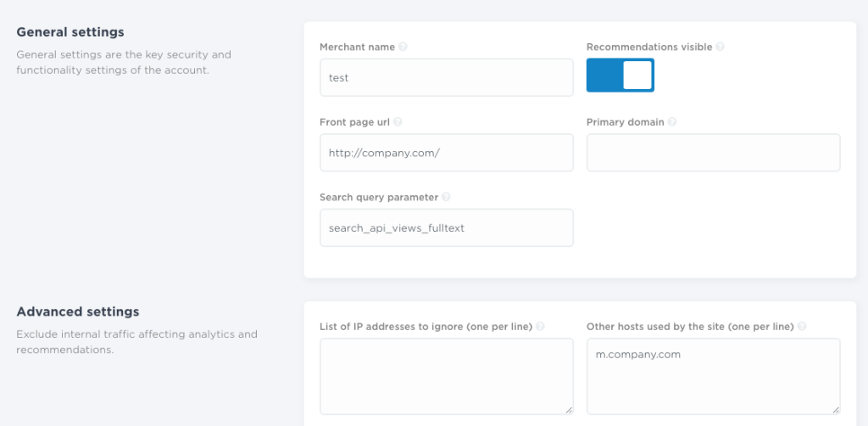Toggle the Recommendations visible switch
868x426 pixels.
(620, 76)
